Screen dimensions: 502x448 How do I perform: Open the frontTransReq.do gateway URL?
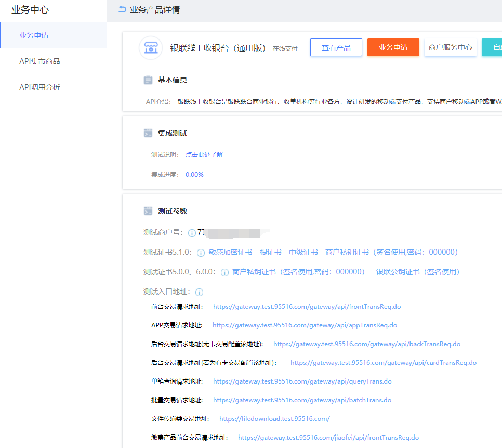pos(307,307)
